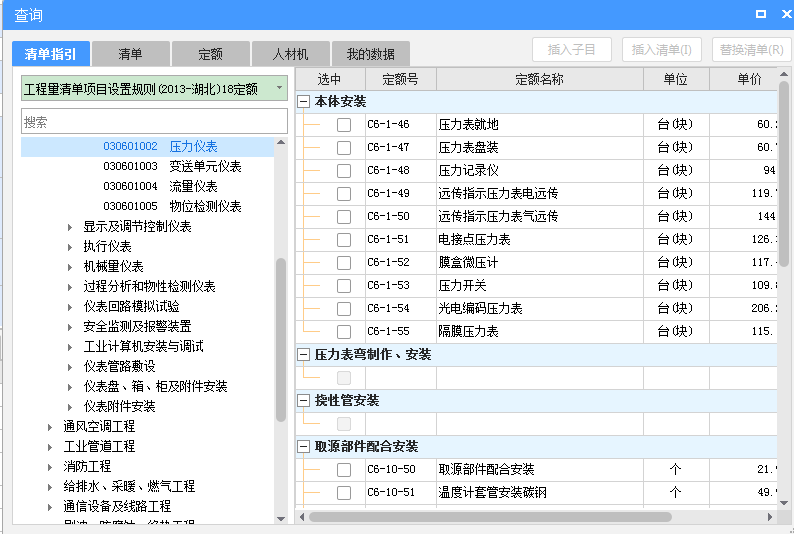Focus the 搜索 input field
This screenshot has width=794, height=534.
[154, 121]
